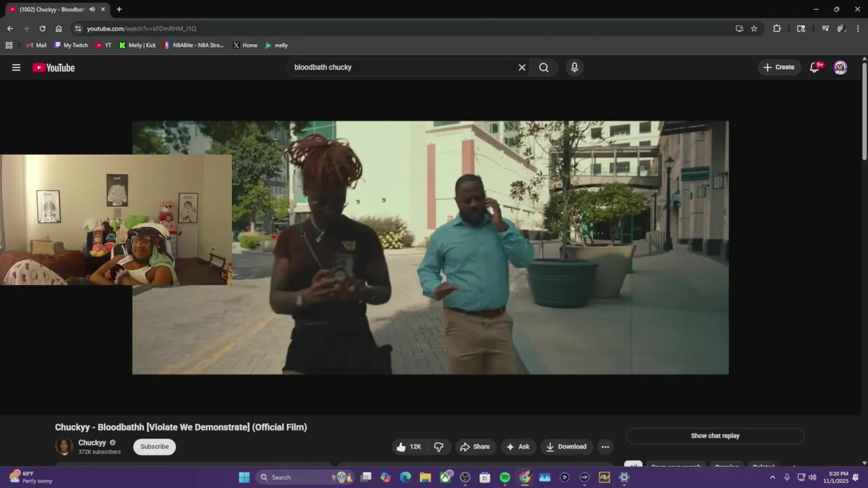Run the search with the magnifier button
868x488 pixels.
pos(544,68)
